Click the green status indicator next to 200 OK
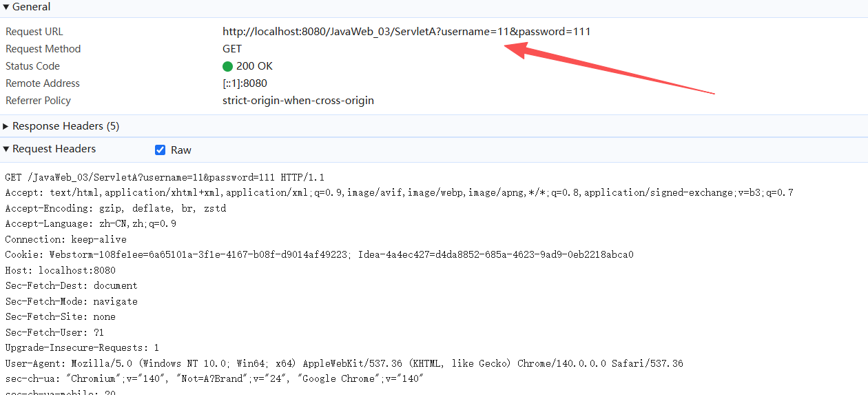 tap(227, 67)
